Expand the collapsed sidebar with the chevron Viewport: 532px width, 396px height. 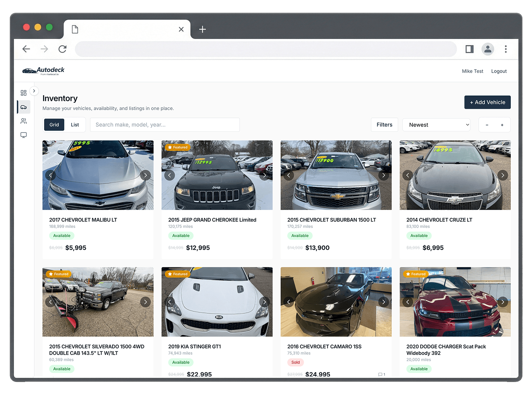(34, 90)
